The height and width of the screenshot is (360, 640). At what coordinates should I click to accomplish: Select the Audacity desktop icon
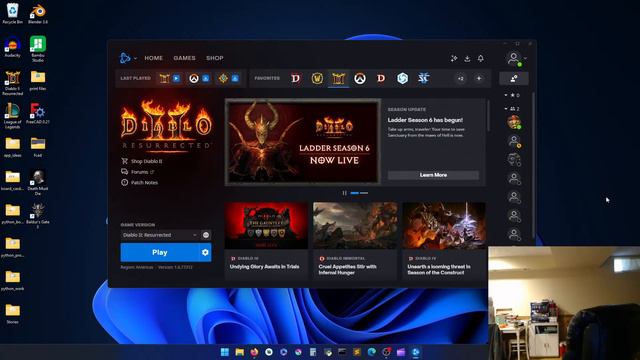[12, 47]
